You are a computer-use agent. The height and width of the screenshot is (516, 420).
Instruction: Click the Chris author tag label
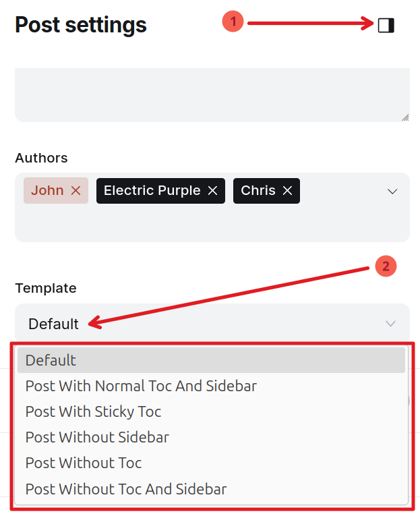pyautogui.click(x=258, y=191)
